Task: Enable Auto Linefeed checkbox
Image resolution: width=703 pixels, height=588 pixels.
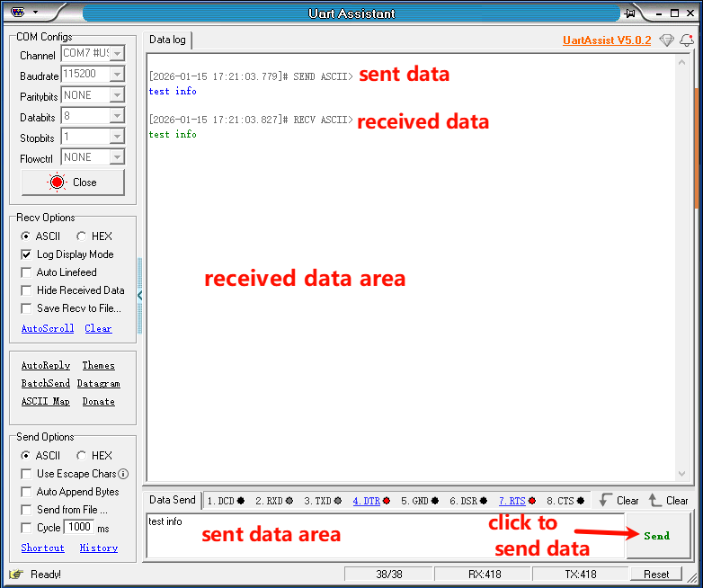Action: pyautogui.click(x=26, y=272)
